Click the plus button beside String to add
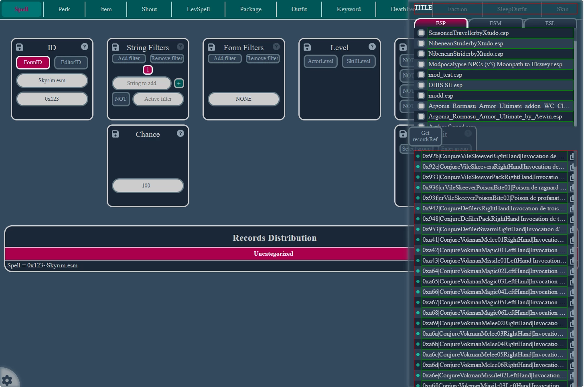This screenshot has height=387, width=588. (x=179, y=83)
